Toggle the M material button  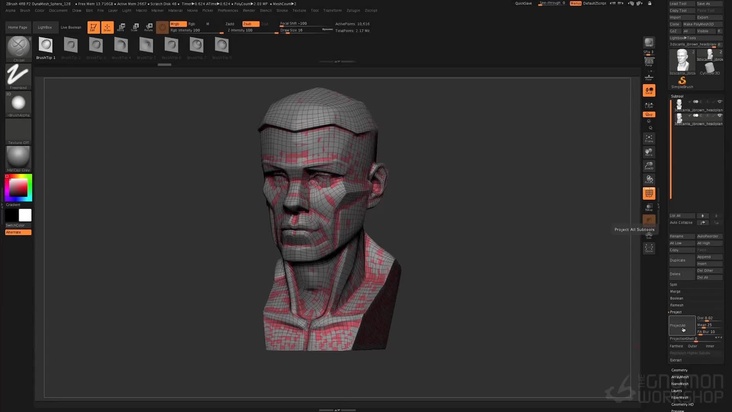(x=207, y=24)
